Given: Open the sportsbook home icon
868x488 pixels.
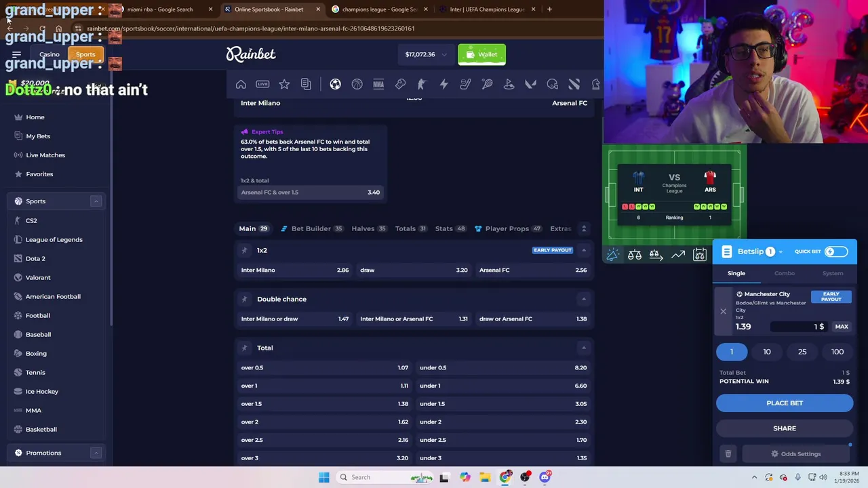Looking at the screenshot, I should [x=241, y=84].
